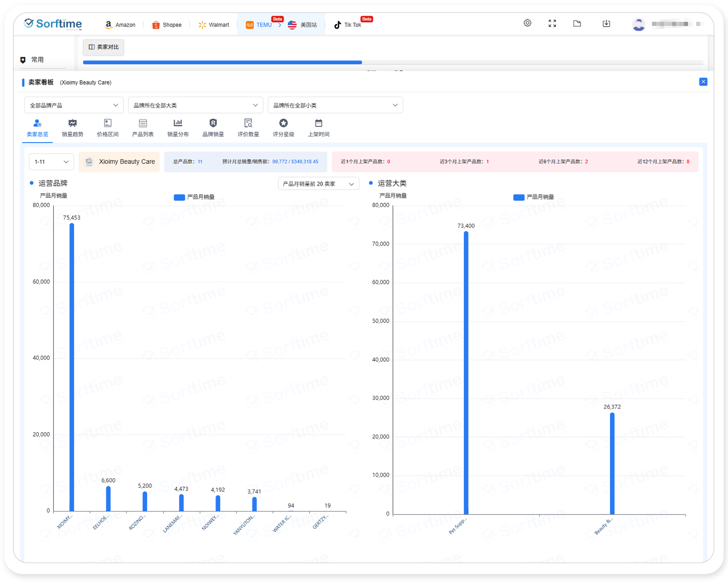Viewport: 728px width, 582px height.
Task: Expand the 产品月销量前 20 卖家 dropdown
Action: (x=318, y=184)
